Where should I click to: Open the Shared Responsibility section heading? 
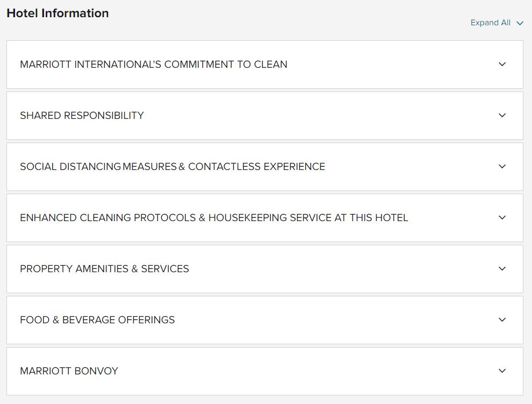[82, 116]
